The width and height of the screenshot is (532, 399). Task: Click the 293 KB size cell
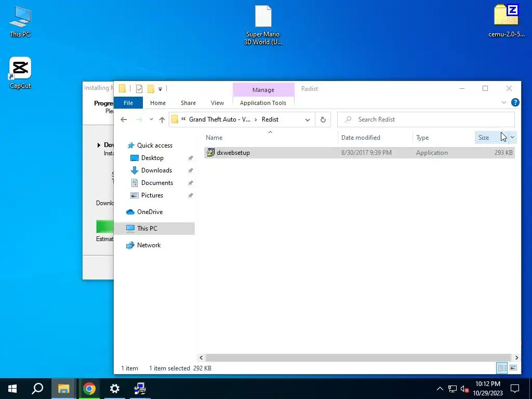pos(503,153)
